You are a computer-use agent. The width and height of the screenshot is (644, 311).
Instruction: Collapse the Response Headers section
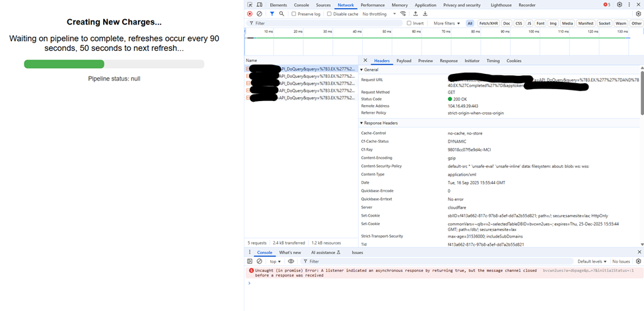tap(362, 123)
